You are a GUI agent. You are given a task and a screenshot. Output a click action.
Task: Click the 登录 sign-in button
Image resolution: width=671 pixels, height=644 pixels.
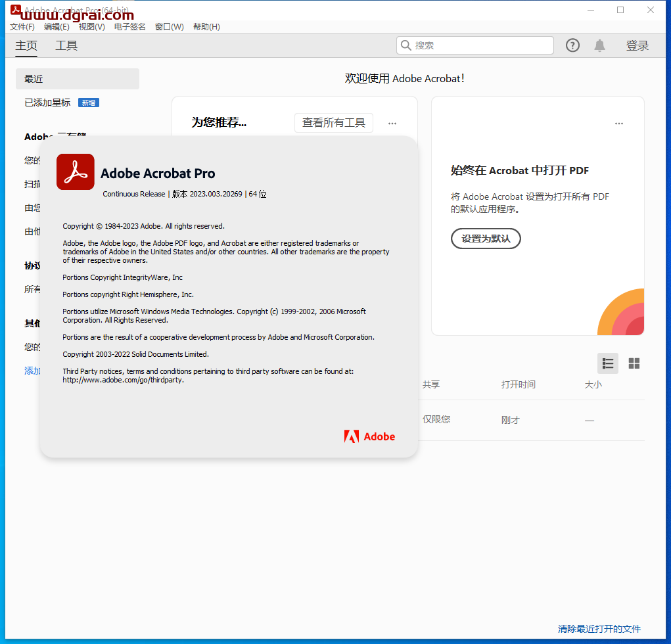[637, 45]
